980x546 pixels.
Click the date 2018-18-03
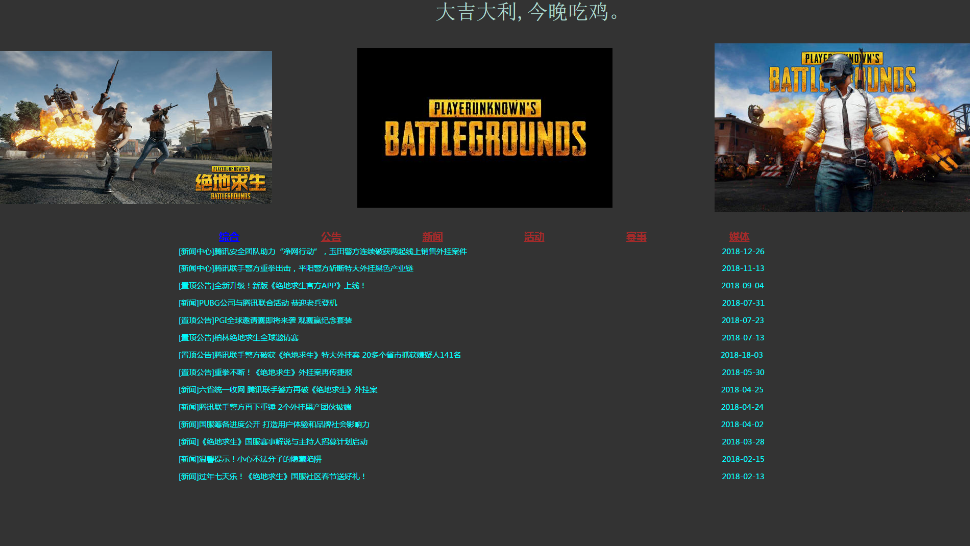coord(742,355)
